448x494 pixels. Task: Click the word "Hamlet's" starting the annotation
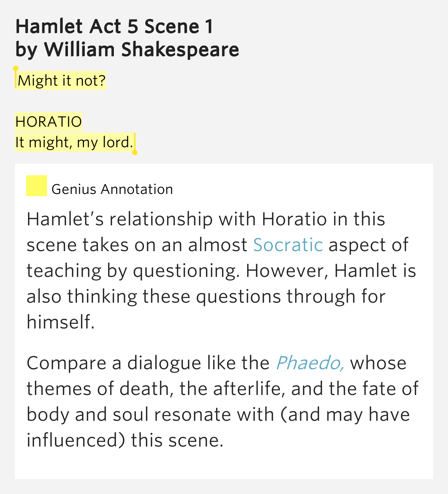pos(65,219)
